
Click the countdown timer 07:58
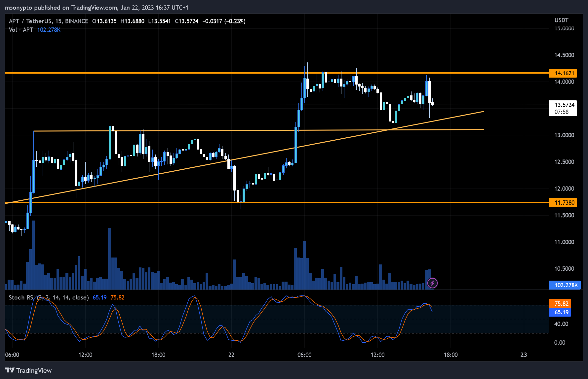tap(561, 112)
